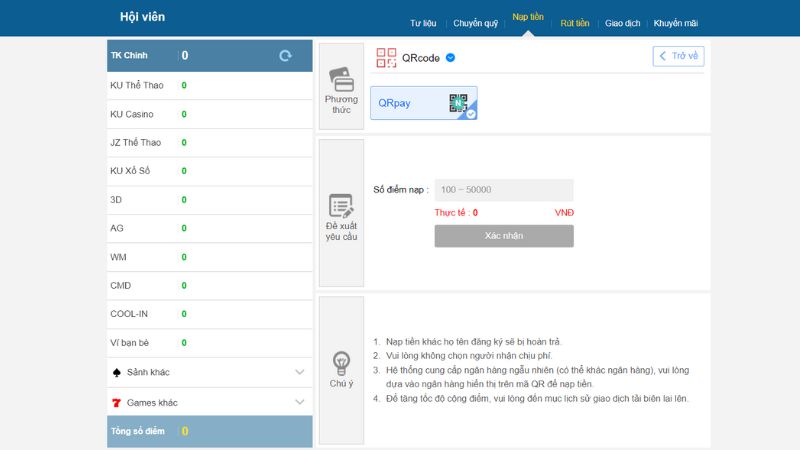This screenshot has width=800, height=450.
Task: Focus the Số điểm nạp input field
Action: tap(503, 190)
